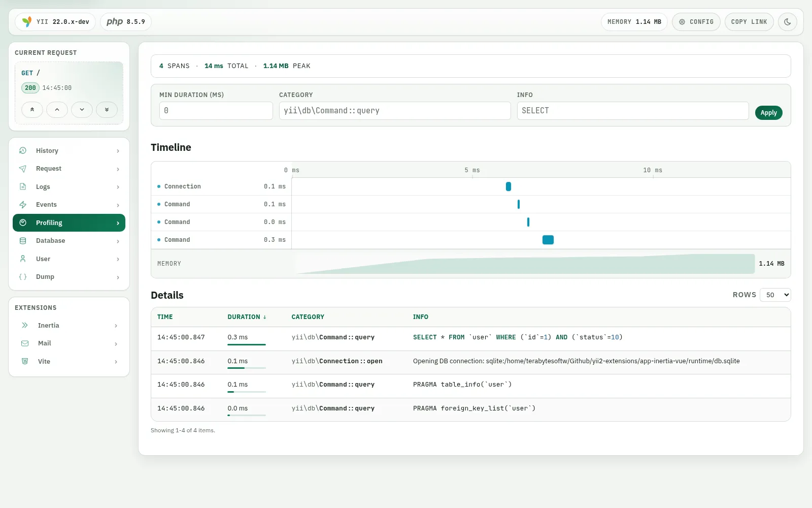Click the Mail envelope icon

(25, 343)
